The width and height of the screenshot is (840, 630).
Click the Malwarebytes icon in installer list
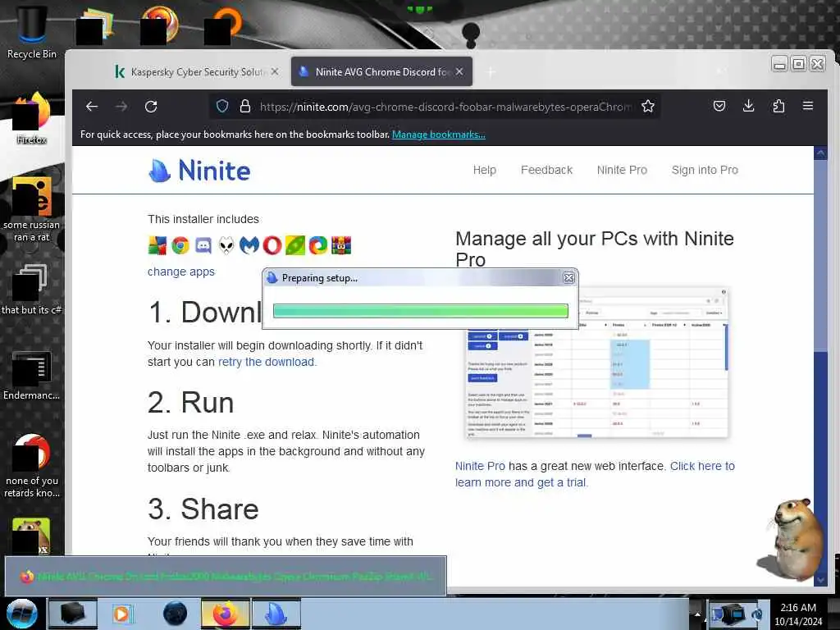point(249,245)
